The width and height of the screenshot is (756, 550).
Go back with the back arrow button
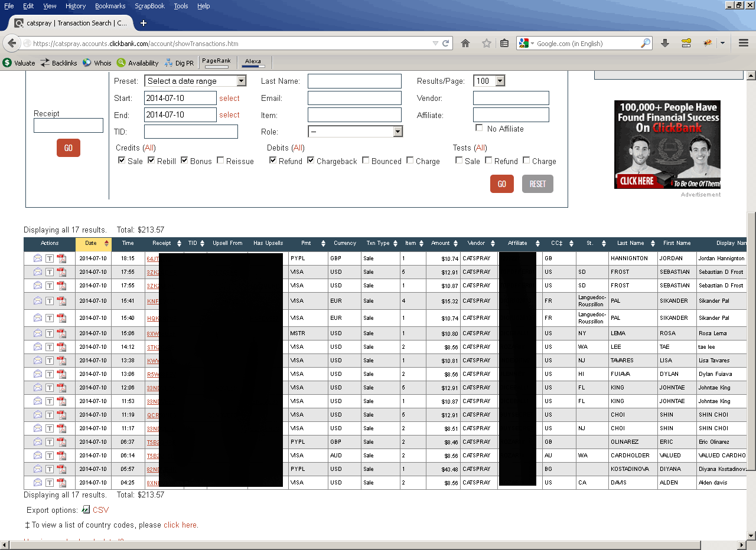pyautogui.click(x=12, y=43)
